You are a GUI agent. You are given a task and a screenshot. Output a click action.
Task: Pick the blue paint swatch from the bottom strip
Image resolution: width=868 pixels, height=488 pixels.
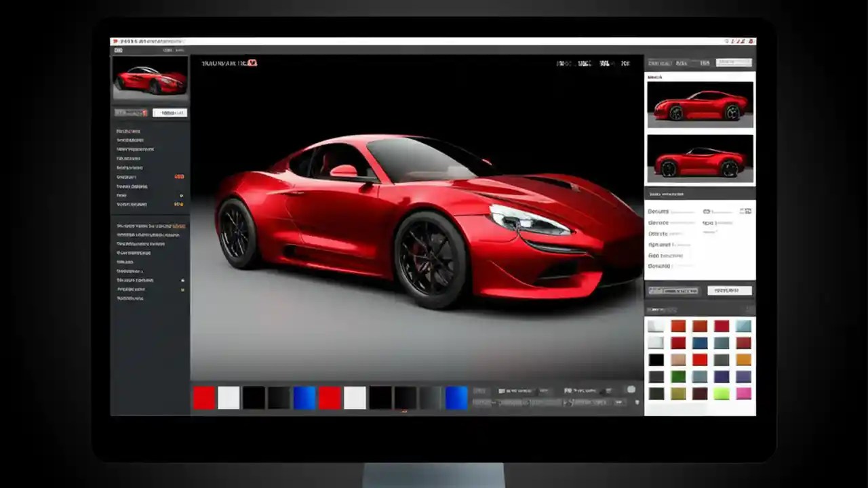[305, 398]
